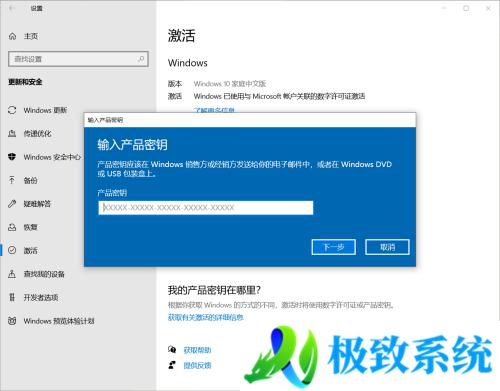Focus the 产品密钥 input field
Screen dimensions: 500x391
(206, 208)
